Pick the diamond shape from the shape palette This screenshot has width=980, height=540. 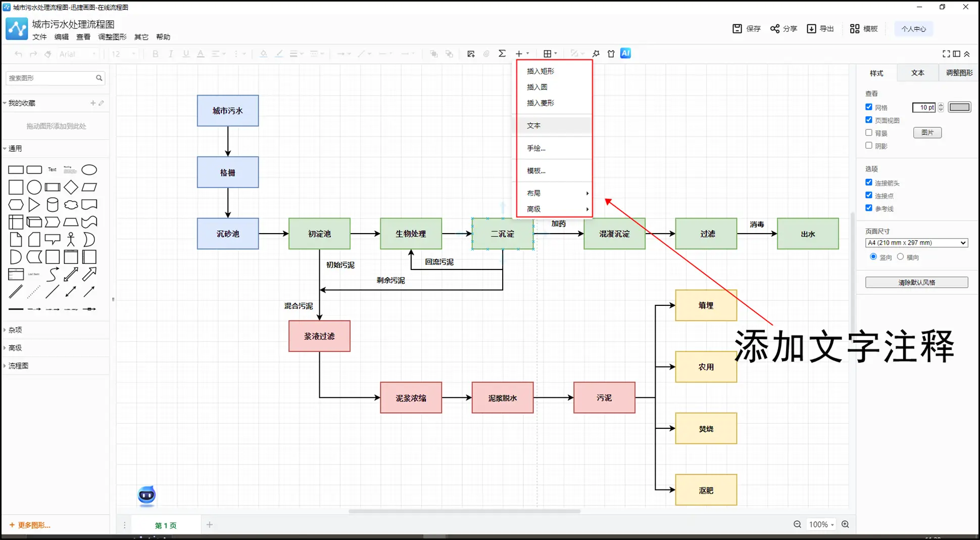pyautogui.click(x=71, y=187)
